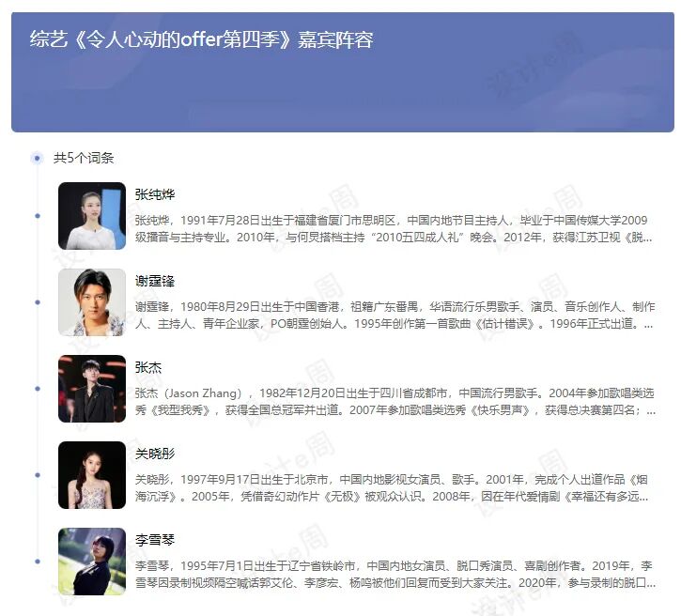Open 张杰 profile photo thumbnail
This screenshot has height=616, width=681.
(92, 389)
